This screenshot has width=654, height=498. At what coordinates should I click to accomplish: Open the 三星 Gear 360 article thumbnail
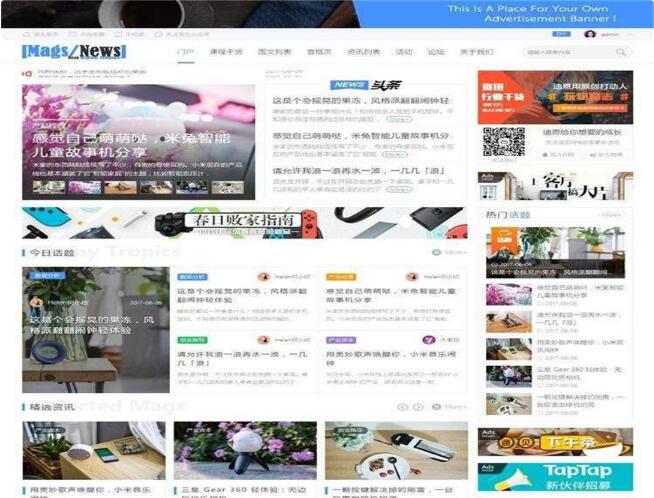coord(245,450)
